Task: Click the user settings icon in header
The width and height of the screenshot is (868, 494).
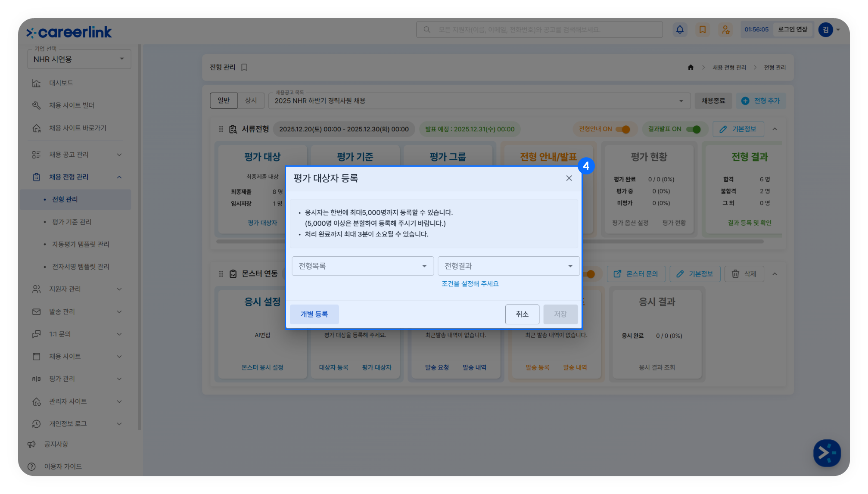Action: (725, 30)
